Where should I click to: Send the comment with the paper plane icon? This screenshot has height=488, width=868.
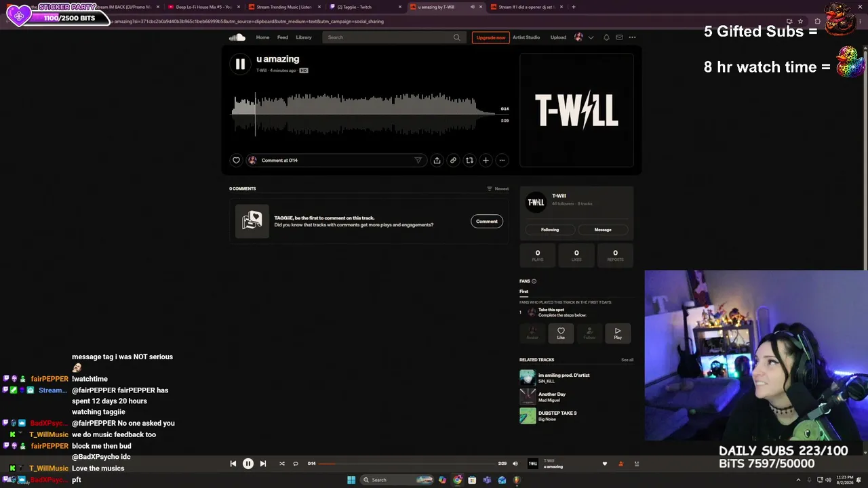pos(418,161)
